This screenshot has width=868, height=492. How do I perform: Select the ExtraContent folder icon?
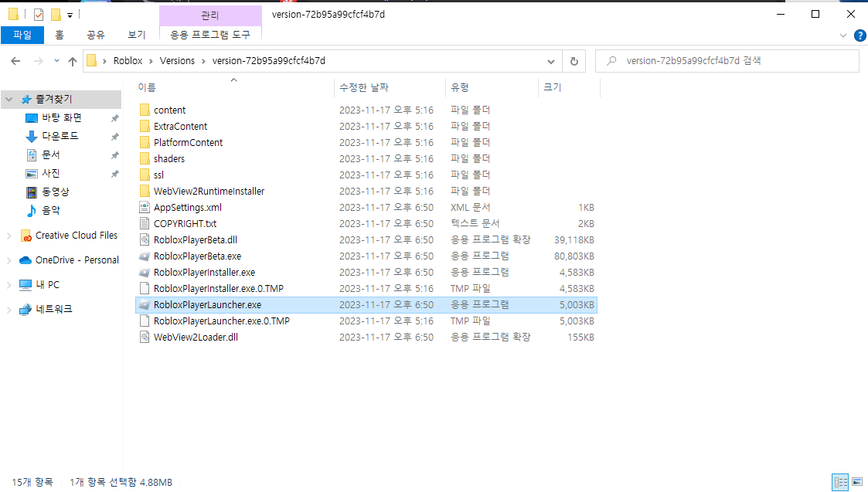pyautogui.click(x=145, y=126)
